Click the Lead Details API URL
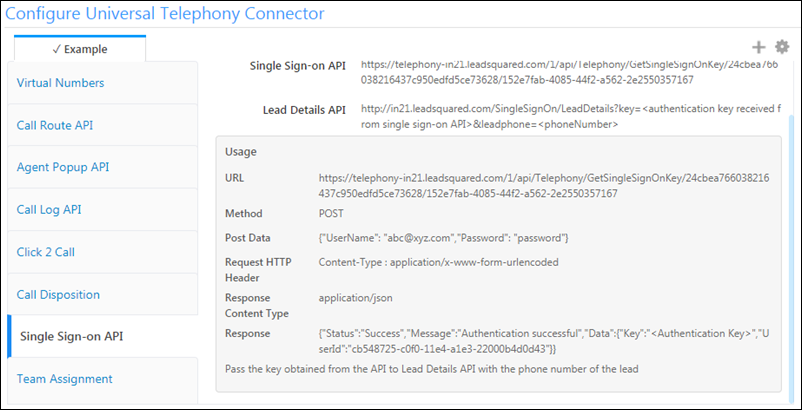This screenshot has width=802, height=410. 569,117
